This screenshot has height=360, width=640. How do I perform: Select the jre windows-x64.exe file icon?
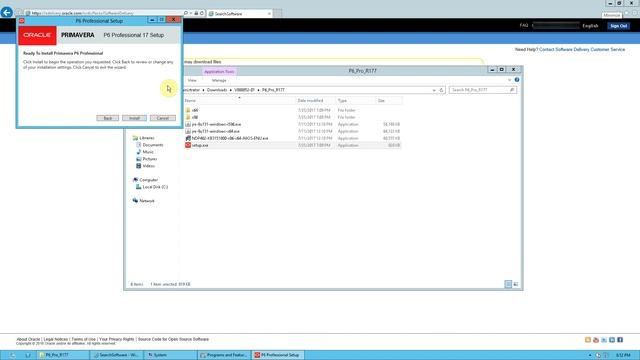(x=188, y=131)
